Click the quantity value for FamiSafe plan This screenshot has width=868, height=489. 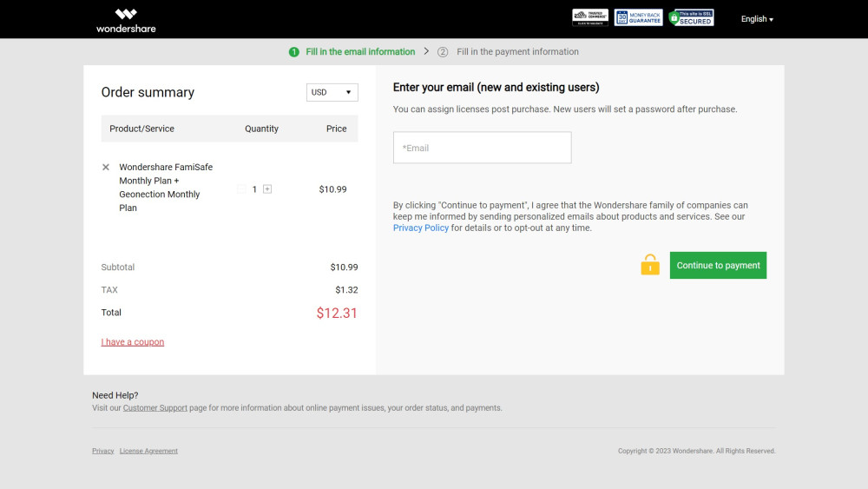click(254, 189)
